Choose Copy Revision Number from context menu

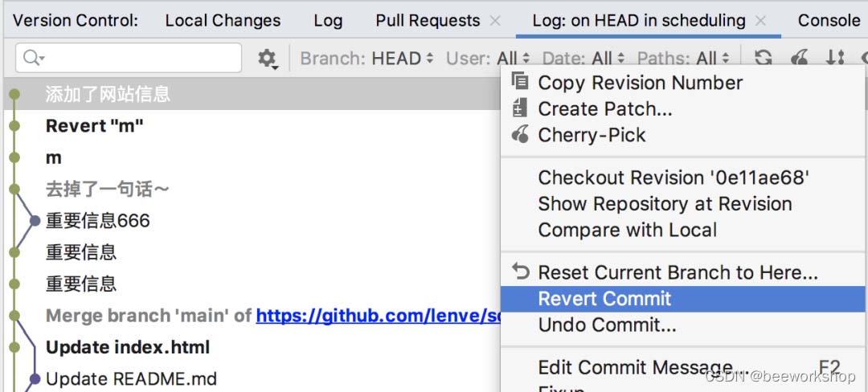pos(684,83)
